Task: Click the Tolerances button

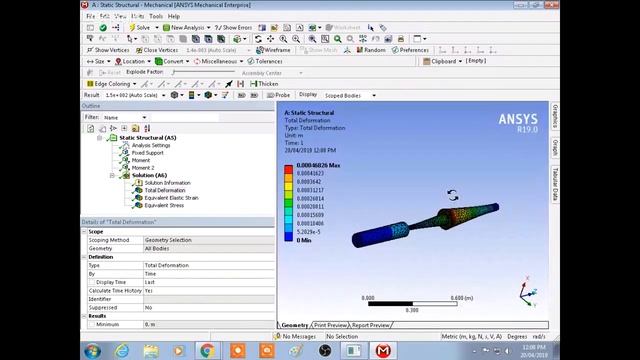Action: [x=265, y=61]
